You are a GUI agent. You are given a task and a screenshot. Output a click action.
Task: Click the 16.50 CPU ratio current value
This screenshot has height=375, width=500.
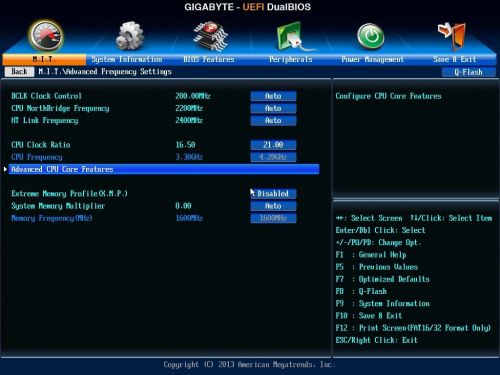(185, 145)
